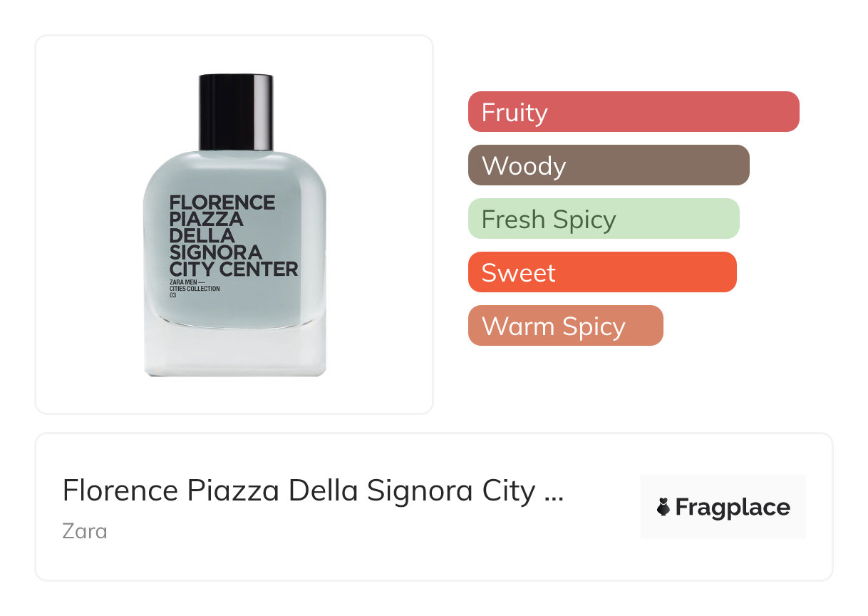Open the Zara brand link
The height and width of the screenshot is (616, 868).
point(84,531)
